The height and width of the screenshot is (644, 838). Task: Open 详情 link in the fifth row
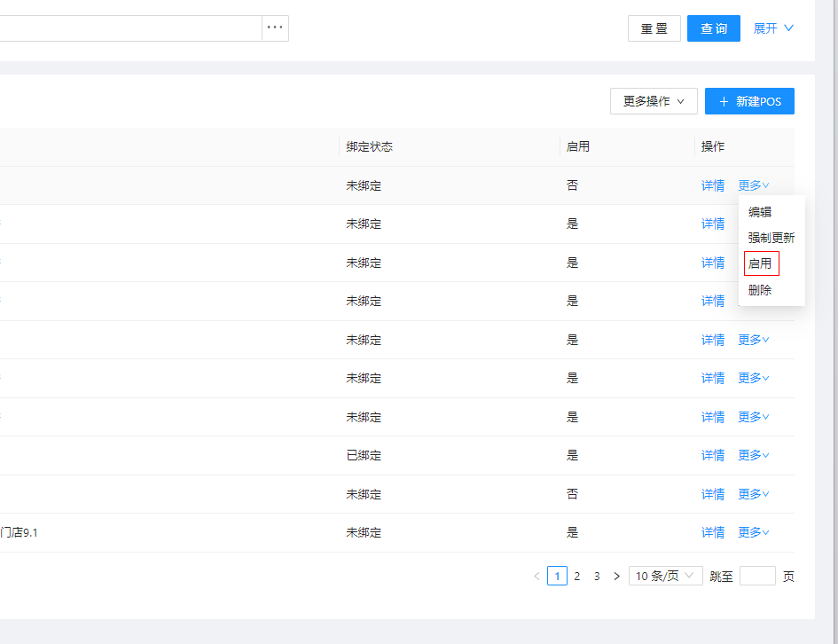713,340
